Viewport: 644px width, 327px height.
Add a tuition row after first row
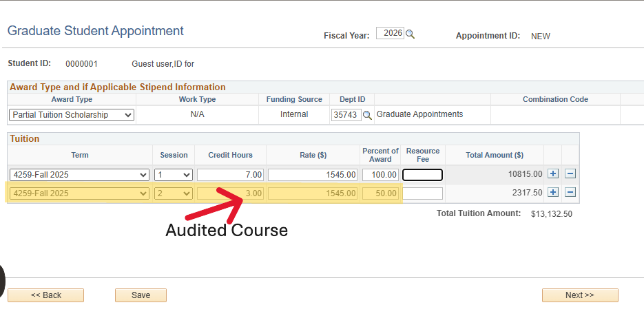click(x=552, y=174)
